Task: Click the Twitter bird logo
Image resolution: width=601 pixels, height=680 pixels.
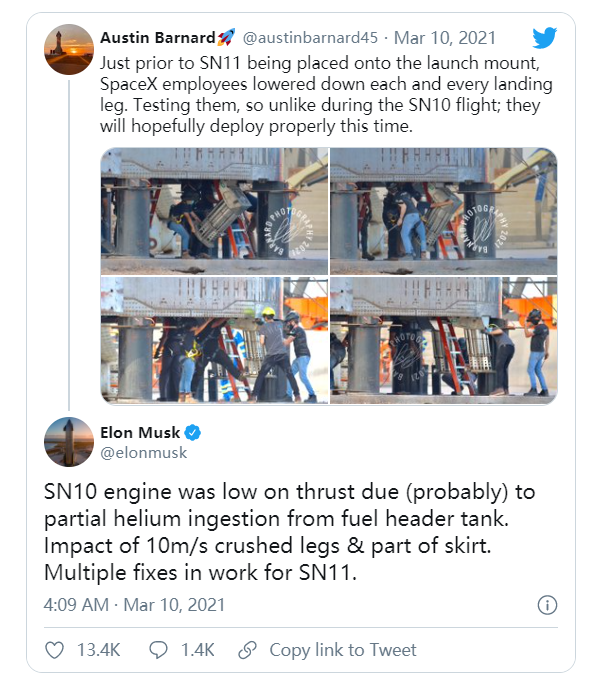Action: click(544, 38)
